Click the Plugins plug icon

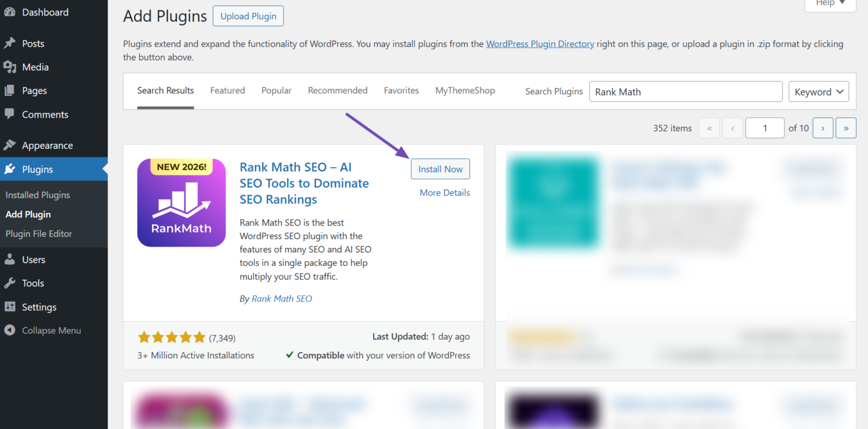(9, 169)
